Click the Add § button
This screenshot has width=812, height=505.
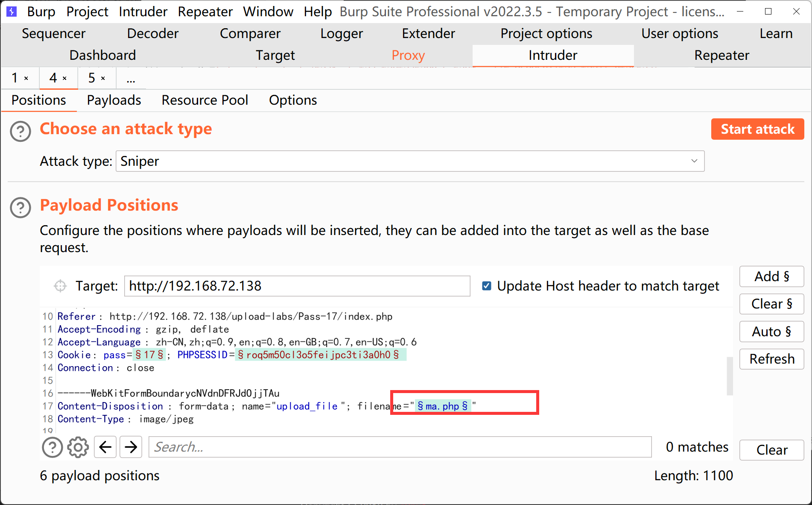point(772,276)
